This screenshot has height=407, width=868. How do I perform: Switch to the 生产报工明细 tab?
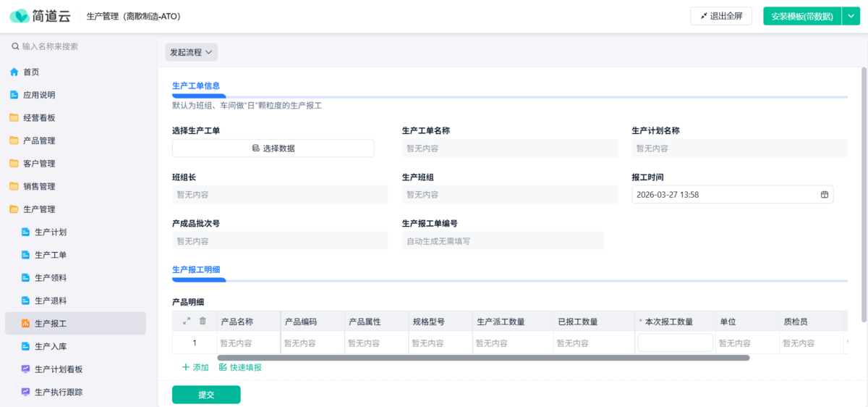196,269
